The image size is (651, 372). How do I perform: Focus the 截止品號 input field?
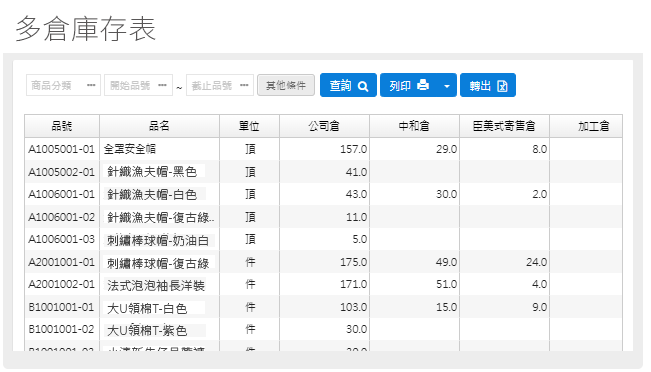pyautogui.click(x=213, y=85)
